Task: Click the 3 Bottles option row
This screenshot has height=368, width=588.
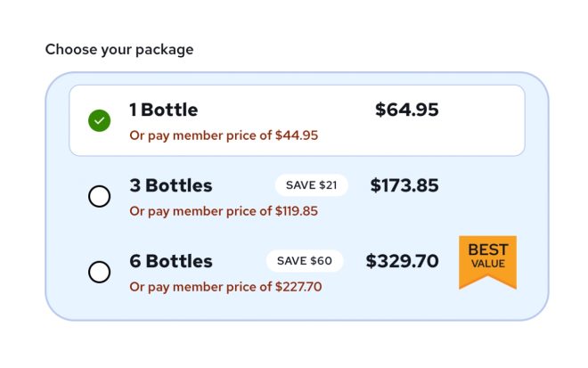Action: (297, 196)
